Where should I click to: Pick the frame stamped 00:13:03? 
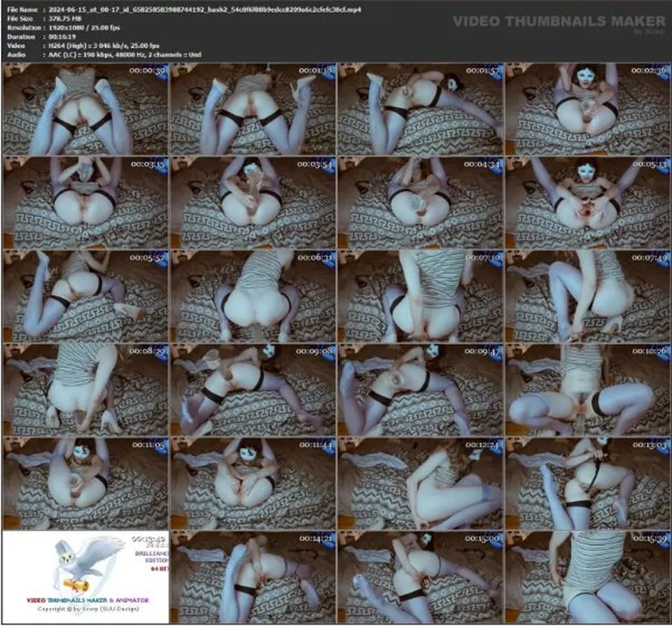588,483
